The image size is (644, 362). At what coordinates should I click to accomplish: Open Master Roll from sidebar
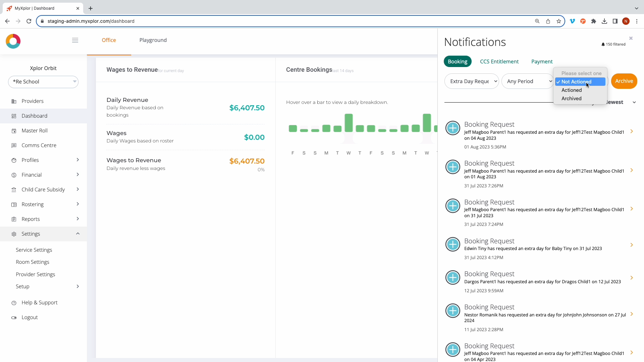35,131
